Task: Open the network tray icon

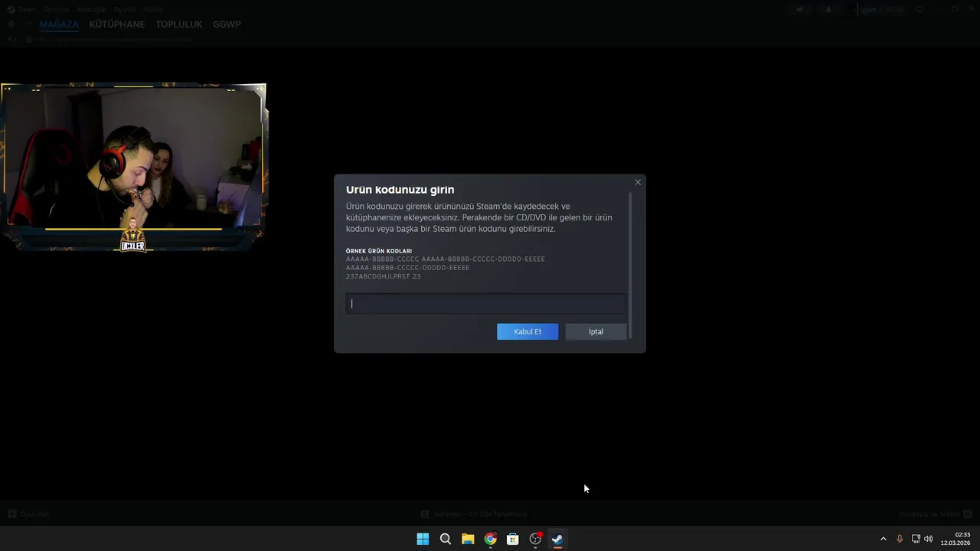Action: [916, 539]
